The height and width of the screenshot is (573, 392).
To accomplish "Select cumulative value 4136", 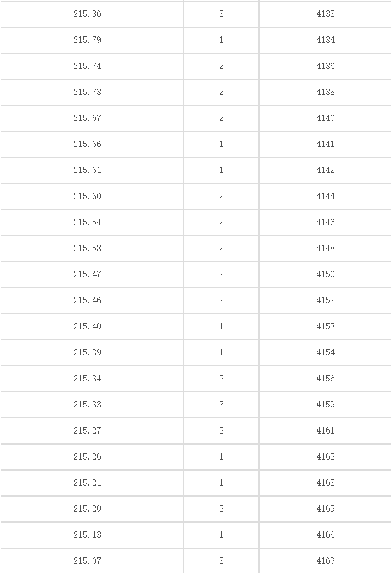I will (x=325, y=66).
